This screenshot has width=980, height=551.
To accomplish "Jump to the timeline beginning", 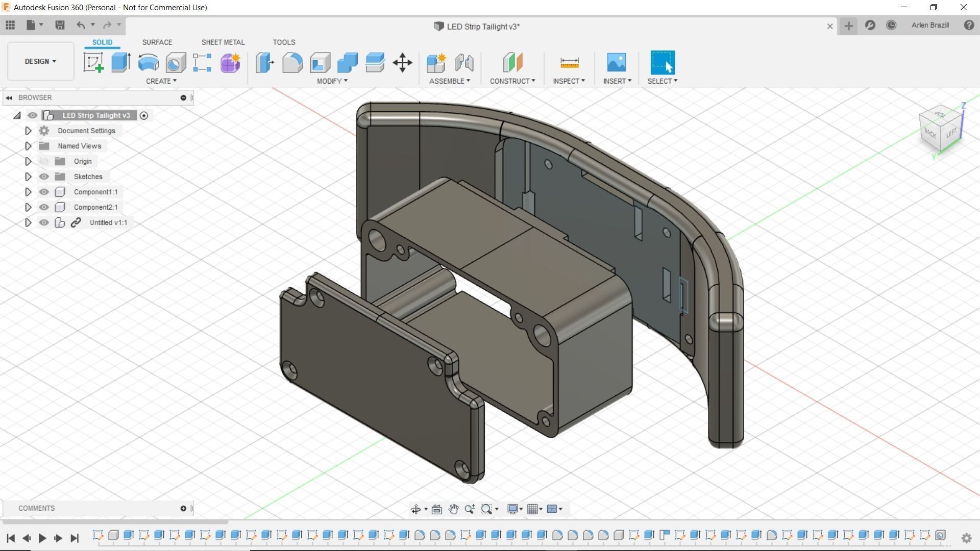I will pos(10,538).
